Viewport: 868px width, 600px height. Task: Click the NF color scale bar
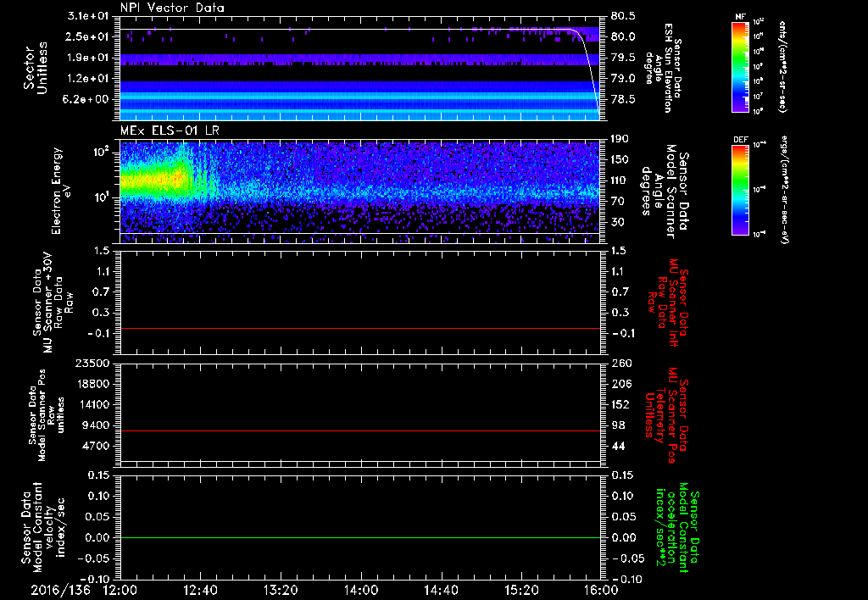tap(738, 68)
